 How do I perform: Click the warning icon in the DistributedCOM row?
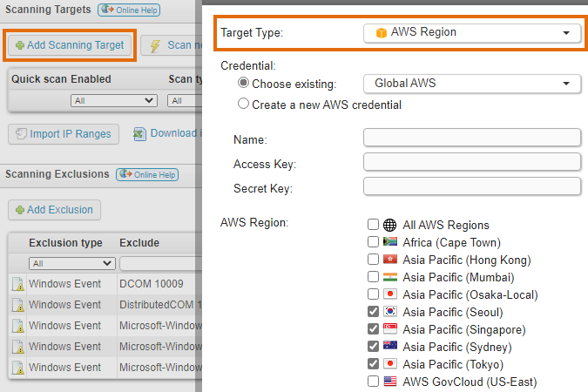(17, 305)
